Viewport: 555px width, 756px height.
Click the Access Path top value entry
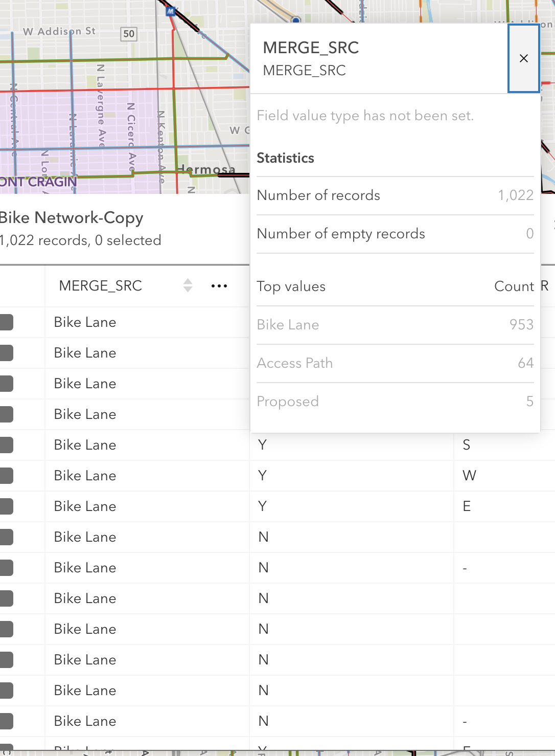294,363
